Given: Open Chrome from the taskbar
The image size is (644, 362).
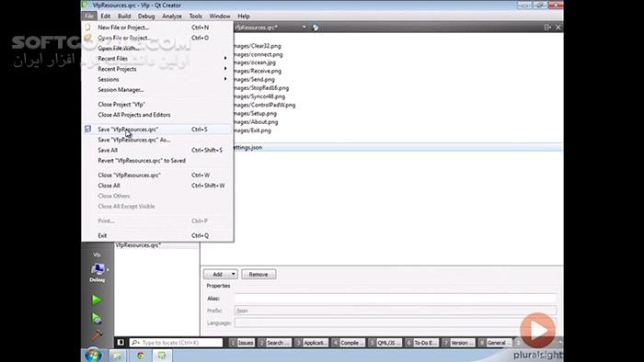Looking at the screenshot, I should pyautogui.click(x=141, y=356).
